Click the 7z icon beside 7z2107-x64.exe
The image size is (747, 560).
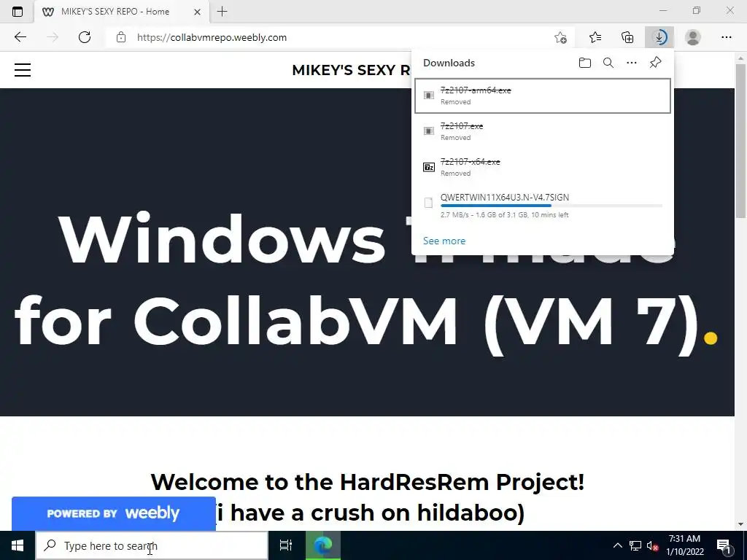tap(429, 167)
